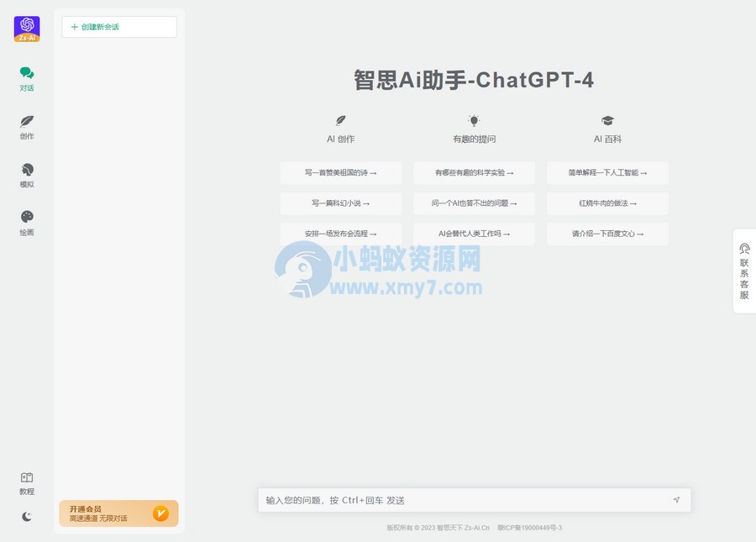This screenshot has height=542, width=756.
Task: Open the 教程 tutorial book icon
Action: [x=27, y=484]
